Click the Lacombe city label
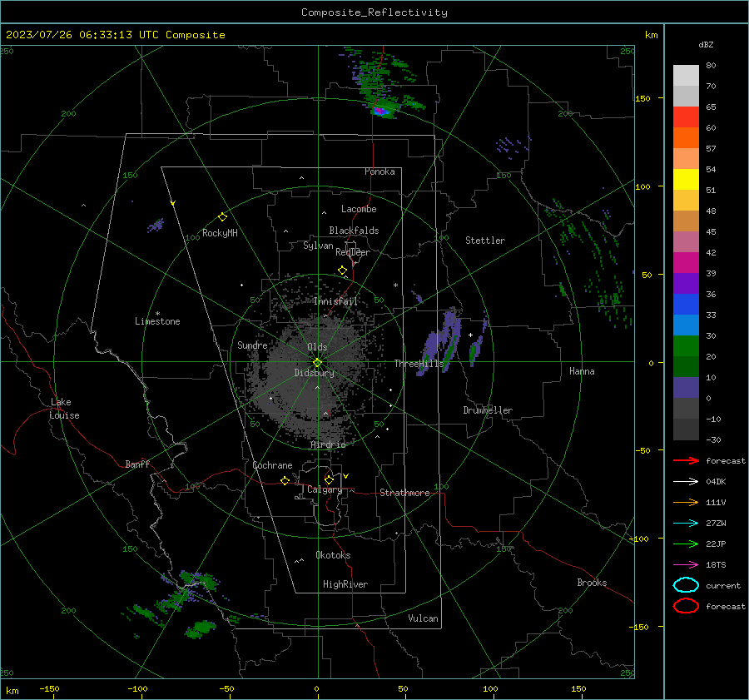This screenshot has height=700, width=749. pos(359,209)
